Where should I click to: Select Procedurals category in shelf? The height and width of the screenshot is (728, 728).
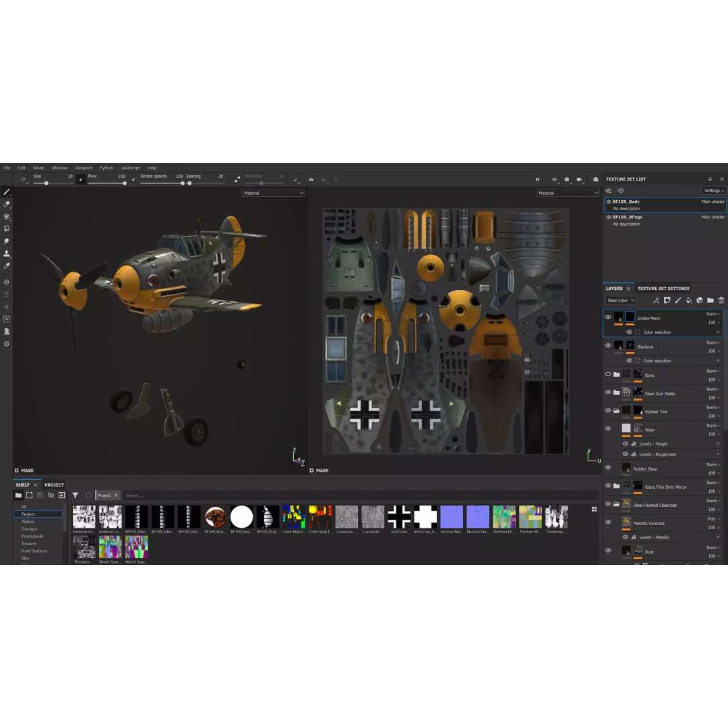32,537
